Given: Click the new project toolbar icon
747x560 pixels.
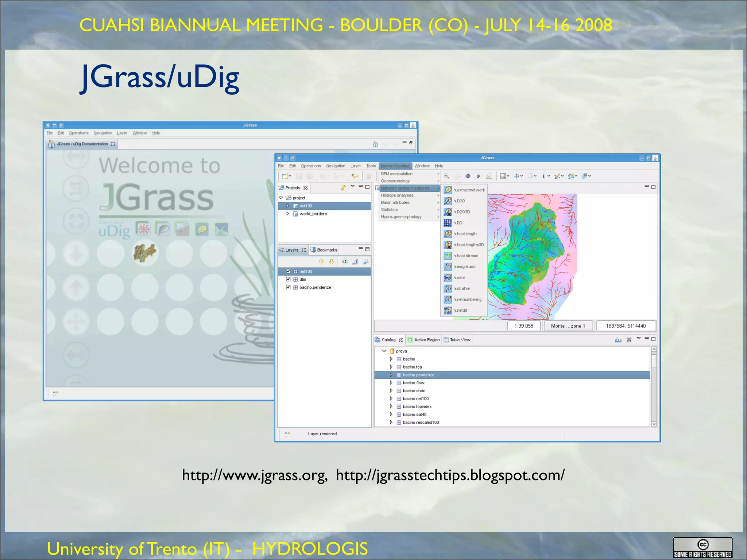Looking at the screenshot, I should pyautogui.click(x=285, y=176).
